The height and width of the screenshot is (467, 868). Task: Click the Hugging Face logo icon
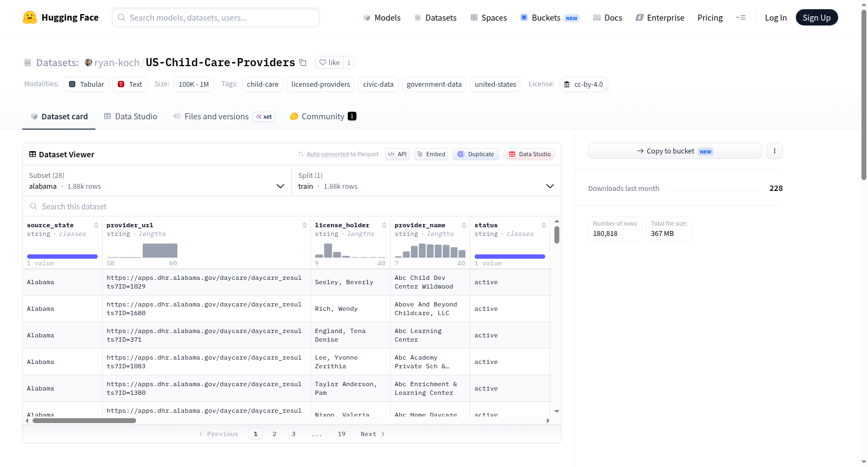30,17
